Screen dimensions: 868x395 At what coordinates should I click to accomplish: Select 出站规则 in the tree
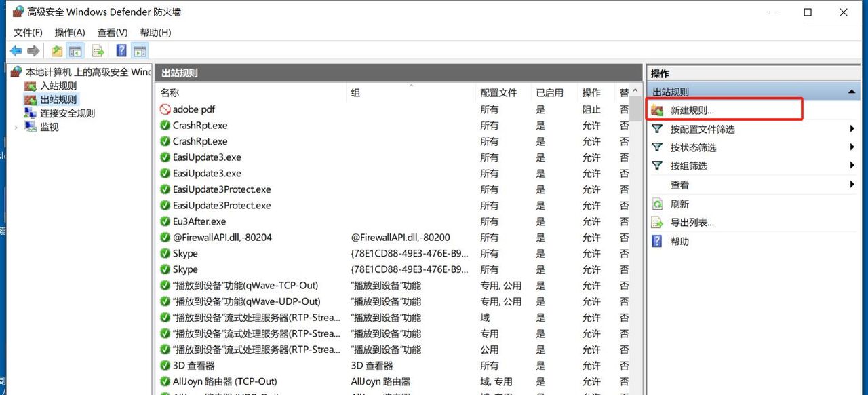[58, 99]
